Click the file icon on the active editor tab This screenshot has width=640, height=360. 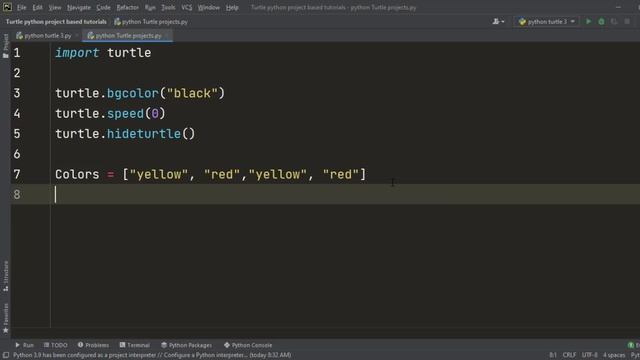click(x=91, y=36)
